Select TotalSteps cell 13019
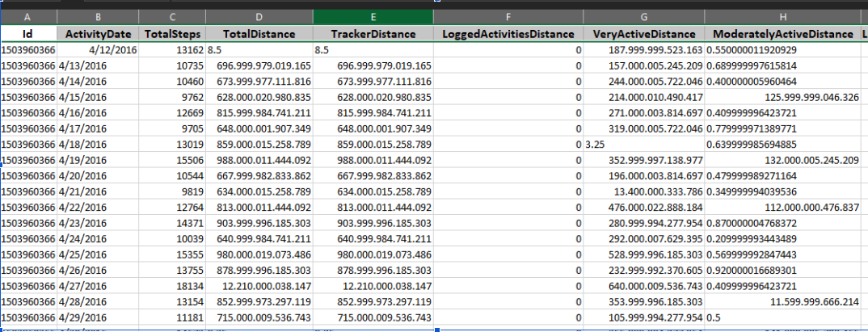The width and height of the screenshot is (868, 332). 172,145
